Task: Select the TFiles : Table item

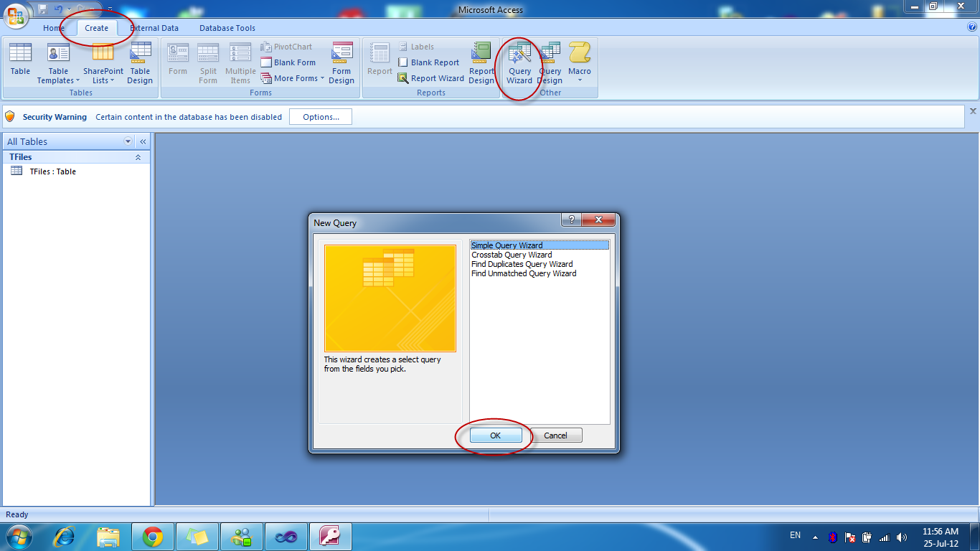Action: 77,171
